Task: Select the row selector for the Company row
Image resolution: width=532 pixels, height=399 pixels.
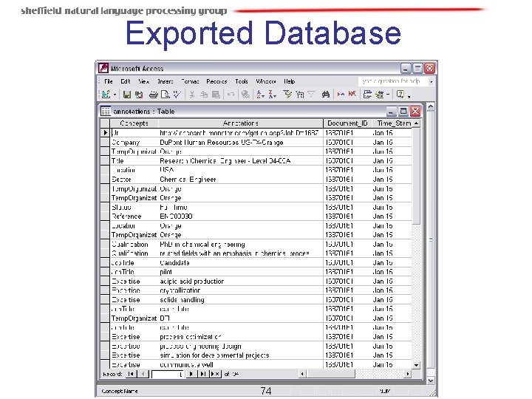Action: [x=105, y=142]
